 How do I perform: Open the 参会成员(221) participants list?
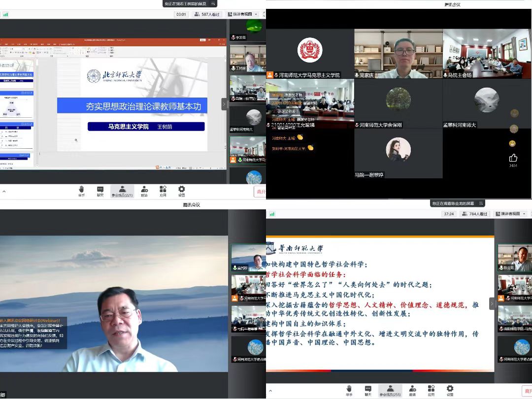pyautogui.click(x=122, y=191)
